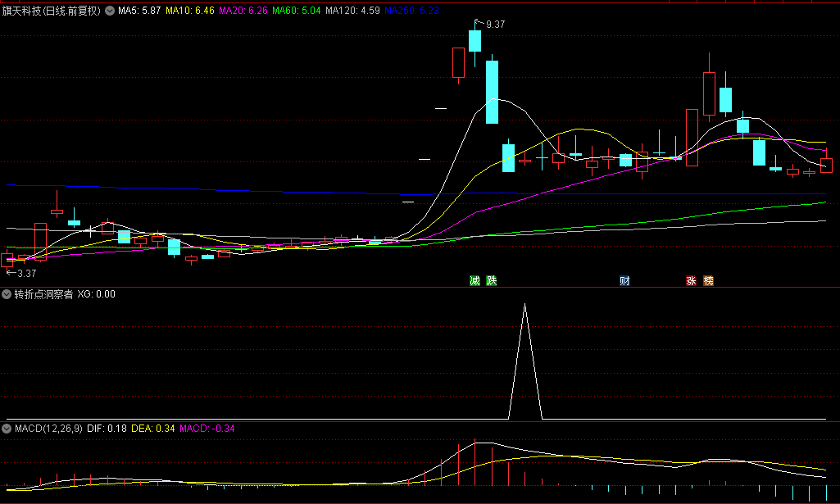
Task: Select the blue MA250 label
Action: [411, 11]
